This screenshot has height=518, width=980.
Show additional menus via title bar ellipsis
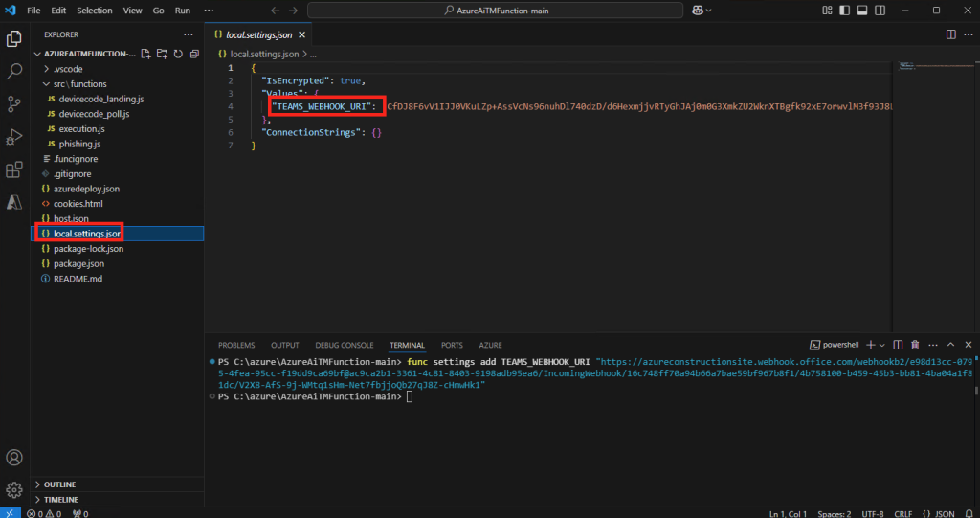pyautogui.click(x=209, y=11)
